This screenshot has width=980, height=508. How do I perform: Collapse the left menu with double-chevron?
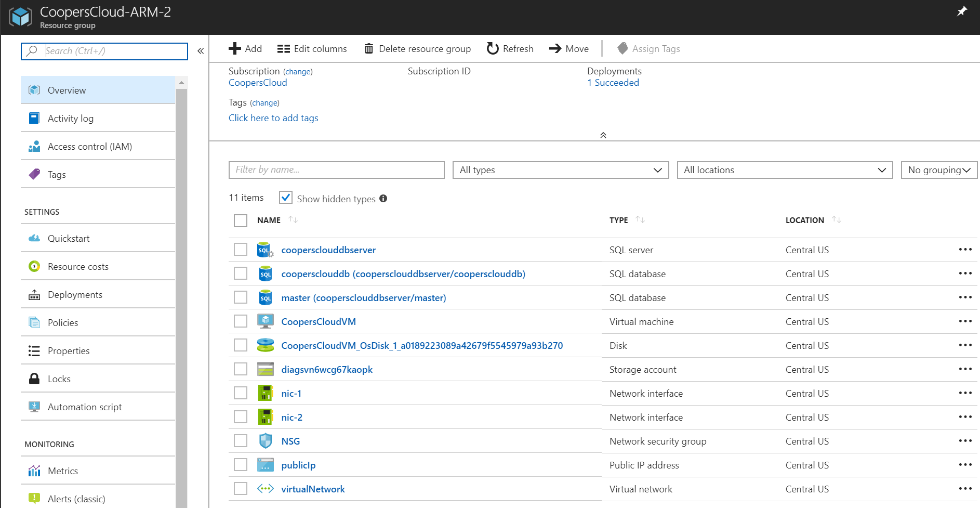tap(201, 51)
